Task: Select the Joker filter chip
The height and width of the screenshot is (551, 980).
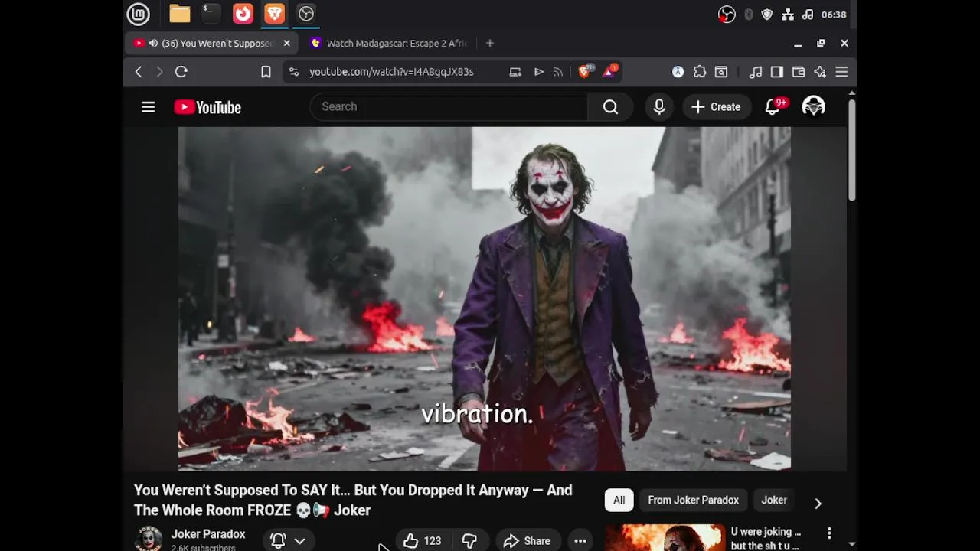Action: 774,500
